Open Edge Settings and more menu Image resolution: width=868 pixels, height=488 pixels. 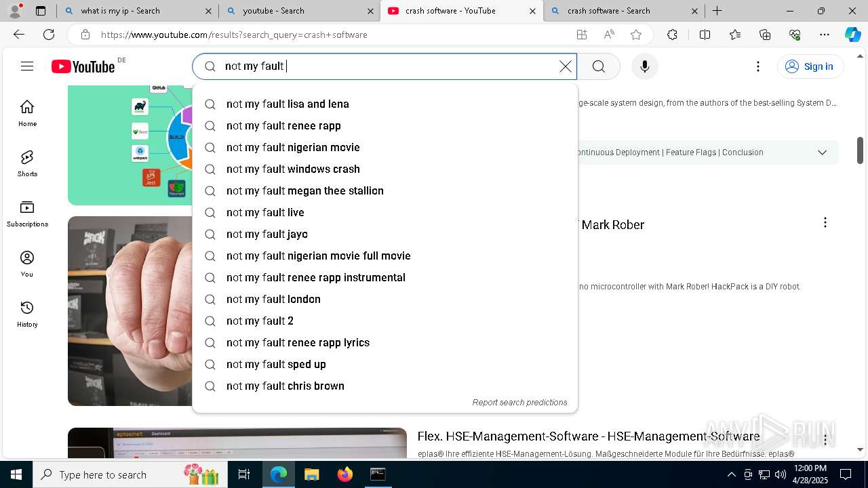pyautogui.click(x=825, y=35)
